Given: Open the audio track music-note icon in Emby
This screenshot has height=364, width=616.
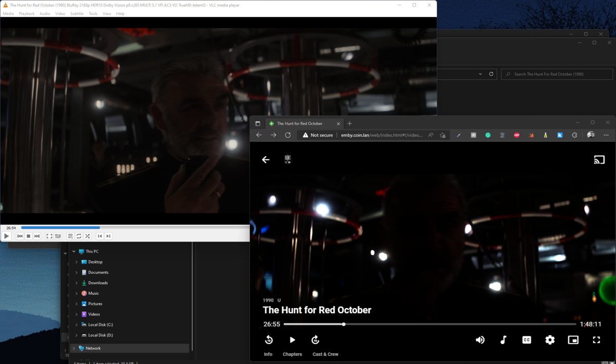Looking at the screenshot, I should click(x=503, y=339).
